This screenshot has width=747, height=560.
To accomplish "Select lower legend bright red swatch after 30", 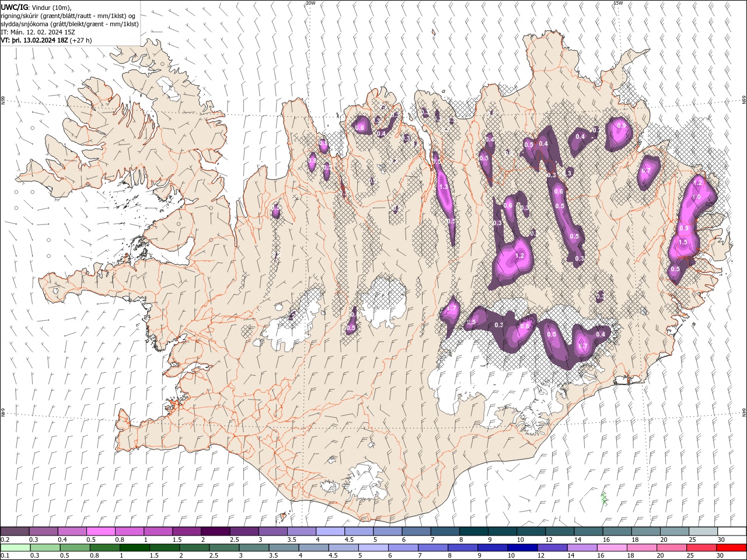I will click(x=732, y=548).
